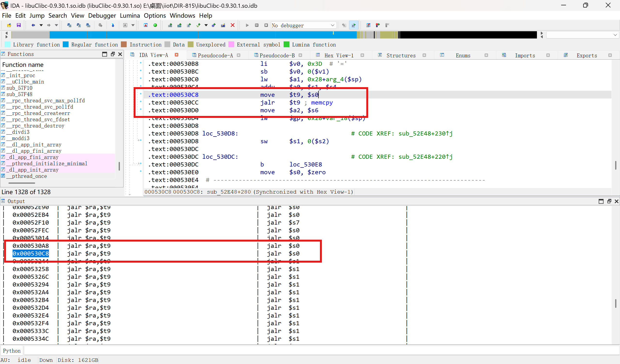Pause process with the pause icon

coord(257,25)
